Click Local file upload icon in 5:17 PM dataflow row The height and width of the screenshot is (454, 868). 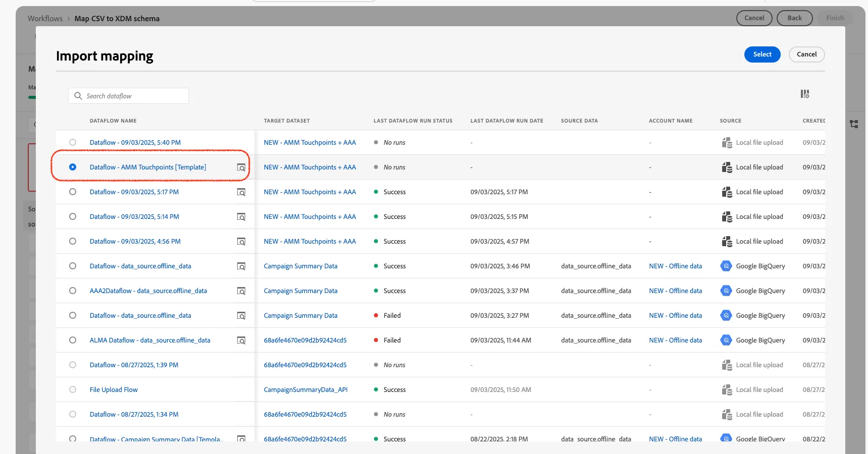tap(727, 192)
